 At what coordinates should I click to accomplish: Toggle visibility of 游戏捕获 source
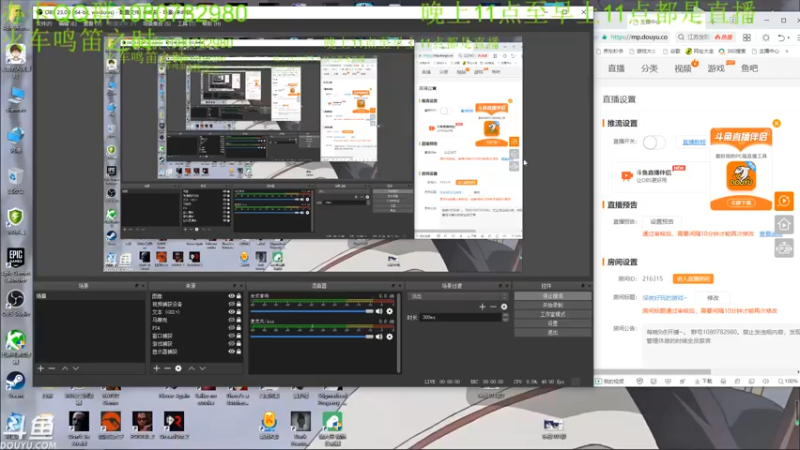(231, 344)
